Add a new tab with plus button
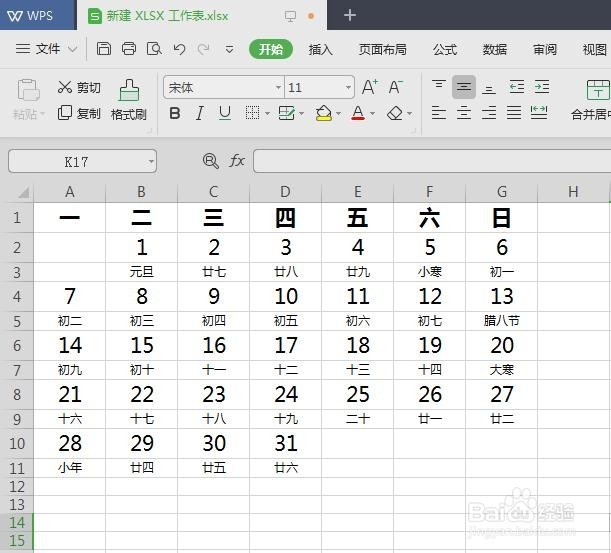This screenshot has height=553, width=611. (x=350, y=15)
